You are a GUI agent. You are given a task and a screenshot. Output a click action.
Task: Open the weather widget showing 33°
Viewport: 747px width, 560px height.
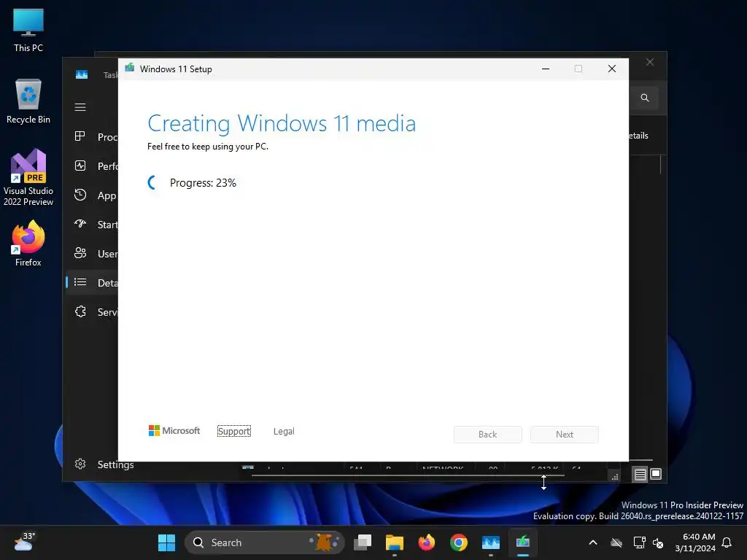click(24, 542)
